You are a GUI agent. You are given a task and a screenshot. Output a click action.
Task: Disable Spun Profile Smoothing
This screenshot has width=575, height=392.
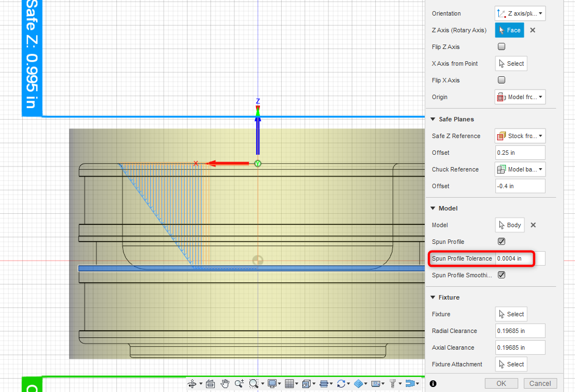click(x=501, y=275)
